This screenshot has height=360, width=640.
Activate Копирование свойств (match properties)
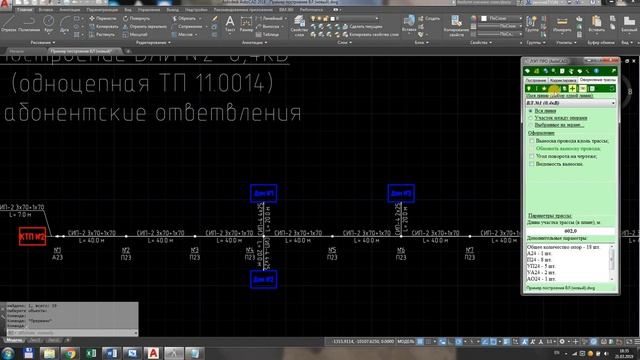tap(456, 26)
